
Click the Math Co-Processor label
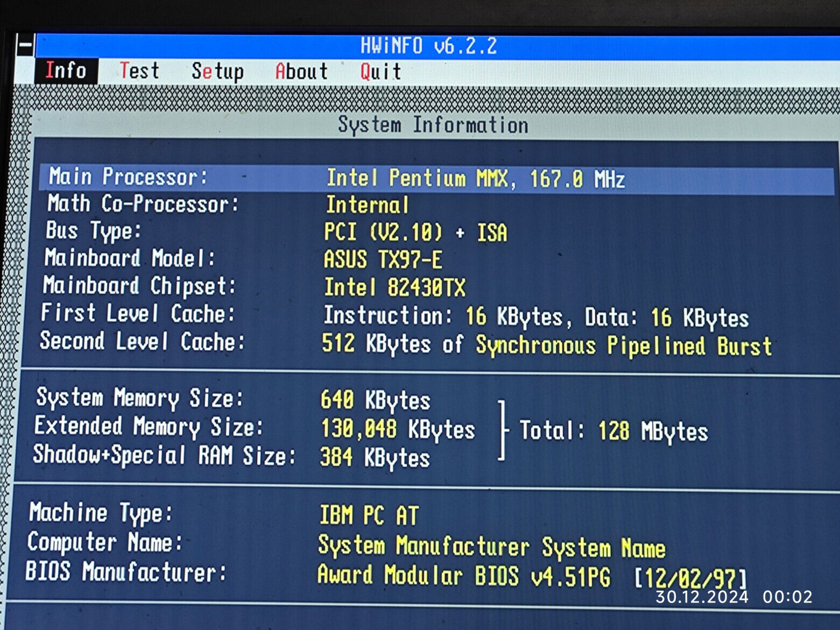pyautogui.click(x=143, y=204)
